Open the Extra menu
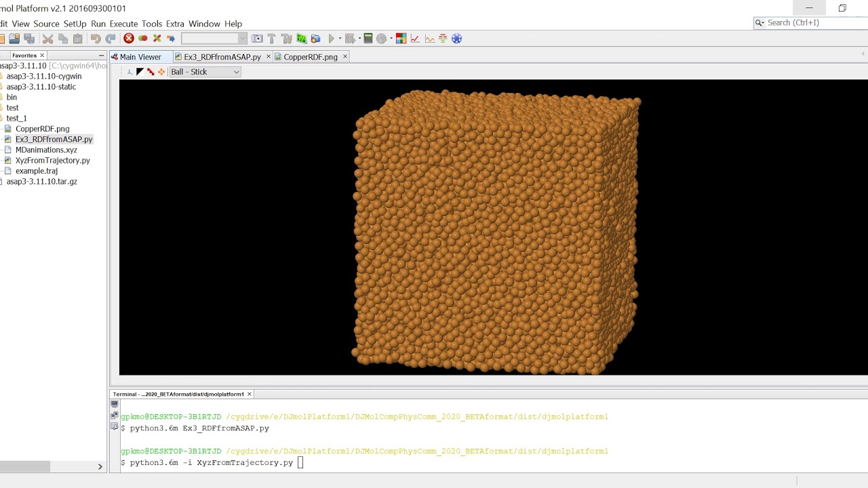 [x=175, y=24]
